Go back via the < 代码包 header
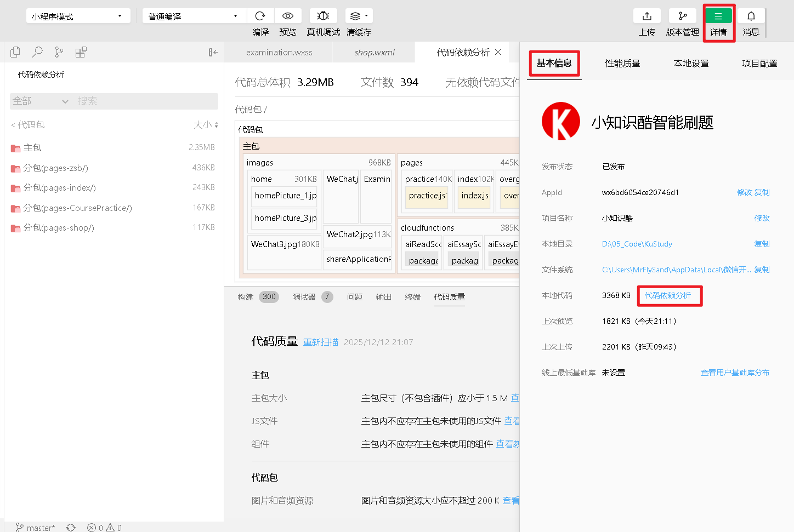Viewport: 794px width, 532px height. (x=27, y=125)
